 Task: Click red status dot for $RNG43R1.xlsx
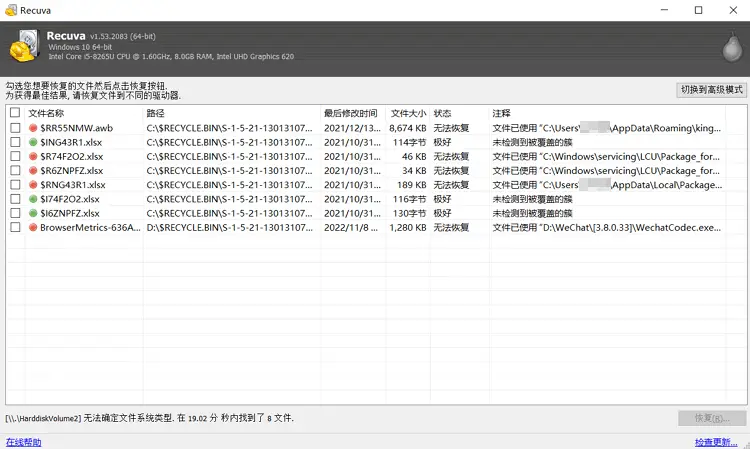[33, 185]
